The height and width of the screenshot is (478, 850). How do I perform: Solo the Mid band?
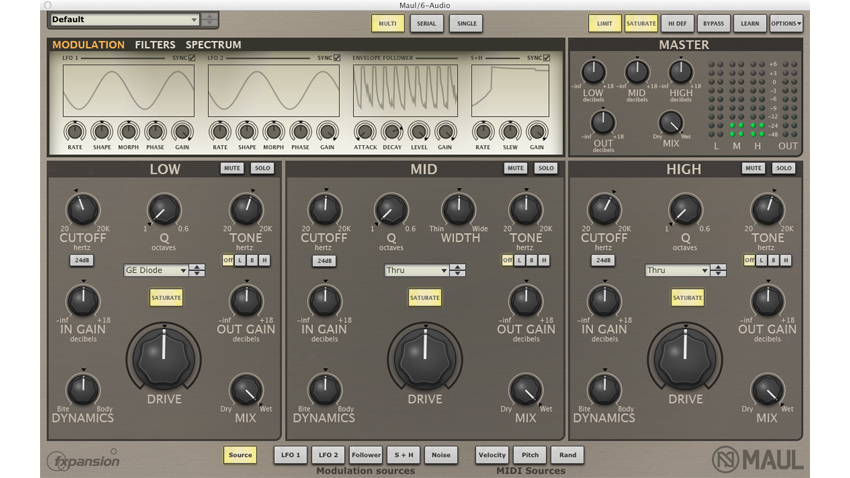coord(546,168)
